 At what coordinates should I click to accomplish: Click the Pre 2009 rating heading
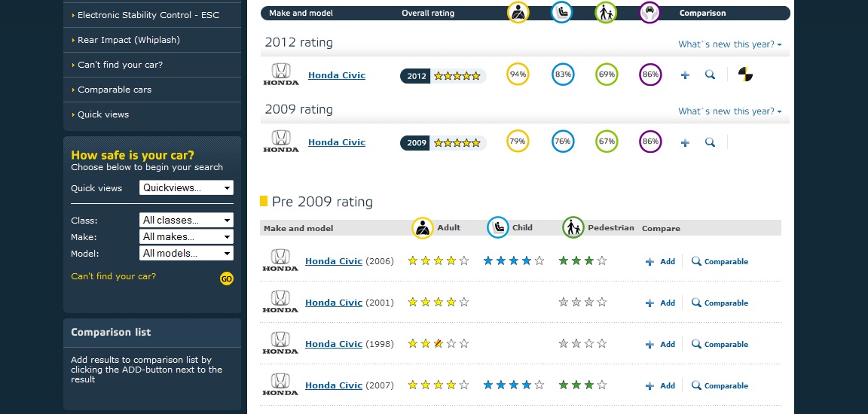pos(322,202)
